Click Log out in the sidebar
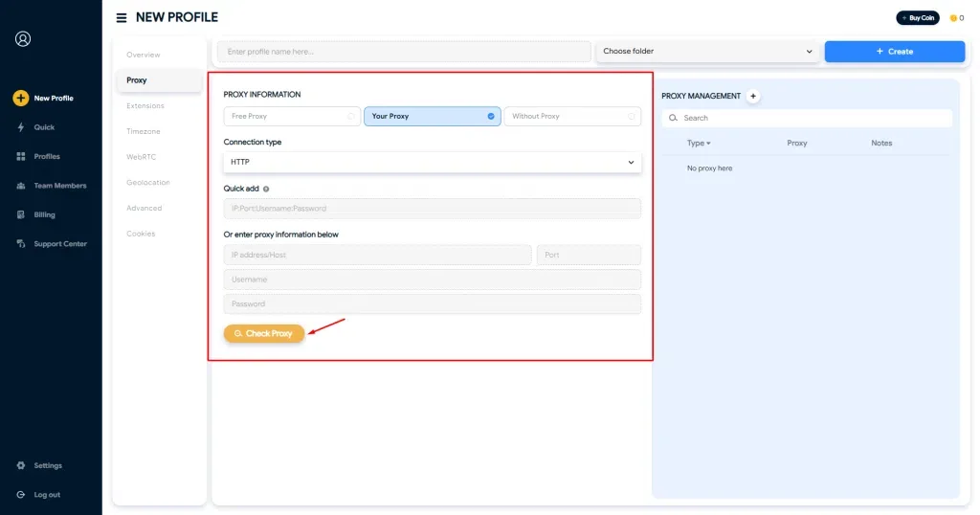 coord(47,494)
